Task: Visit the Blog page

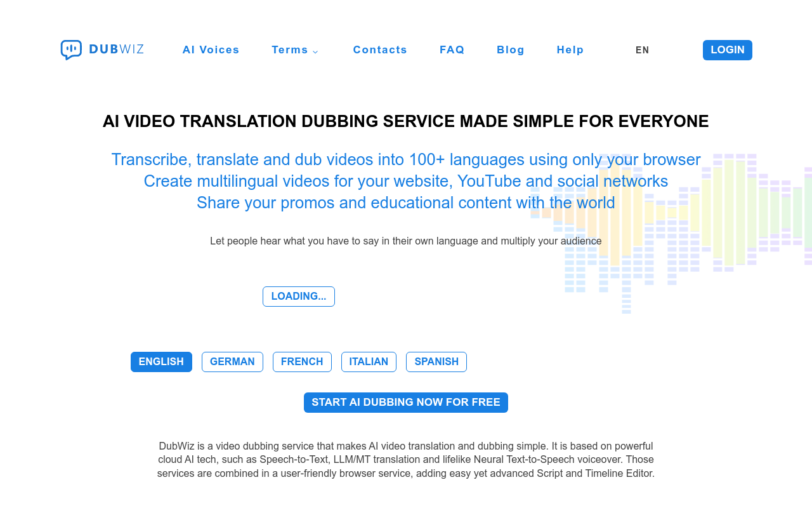Action: click(x=511, y=50)
